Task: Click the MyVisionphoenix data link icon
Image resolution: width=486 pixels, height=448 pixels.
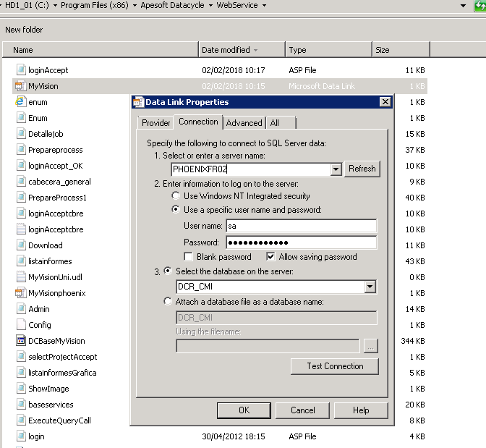Action: pos(20,293)
